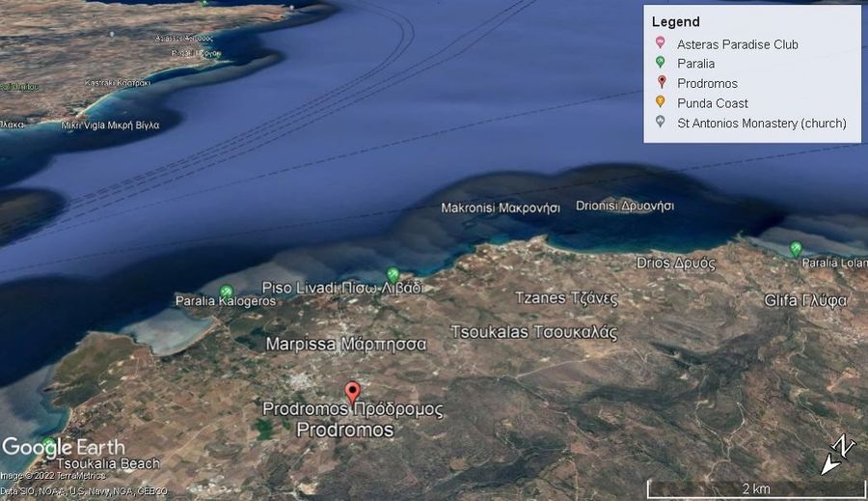Click the 2 km scale bar
The height and width of the screenshot is (501, 868).
[x=755, y=487]
